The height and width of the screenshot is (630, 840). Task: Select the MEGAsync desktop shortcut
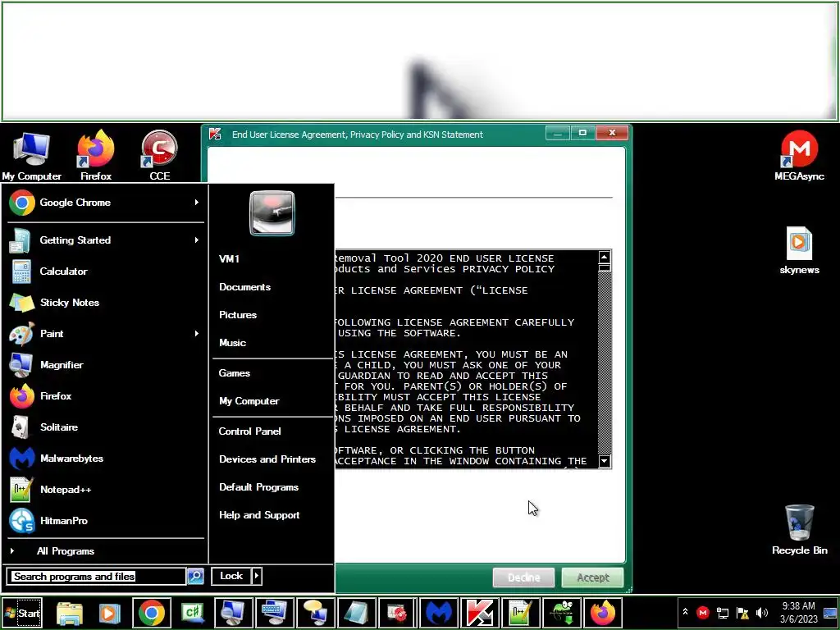799,155
